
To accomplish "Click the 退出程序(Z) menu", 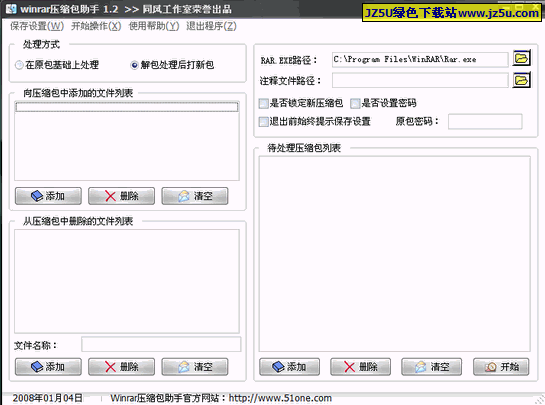I will (211, 26).
